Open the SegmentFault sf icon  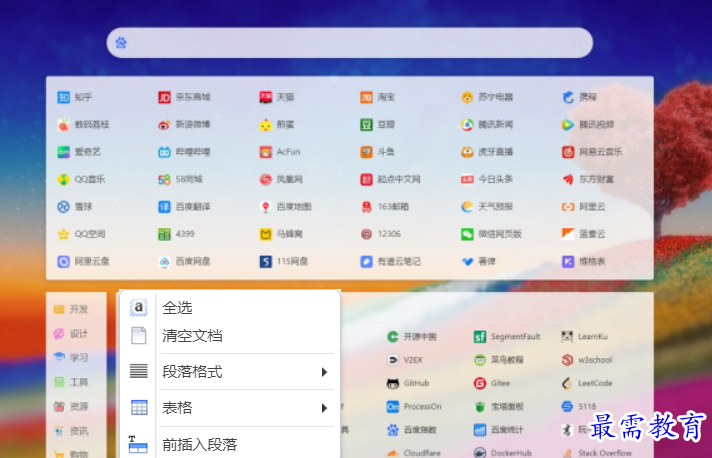(x=480, y=336)
